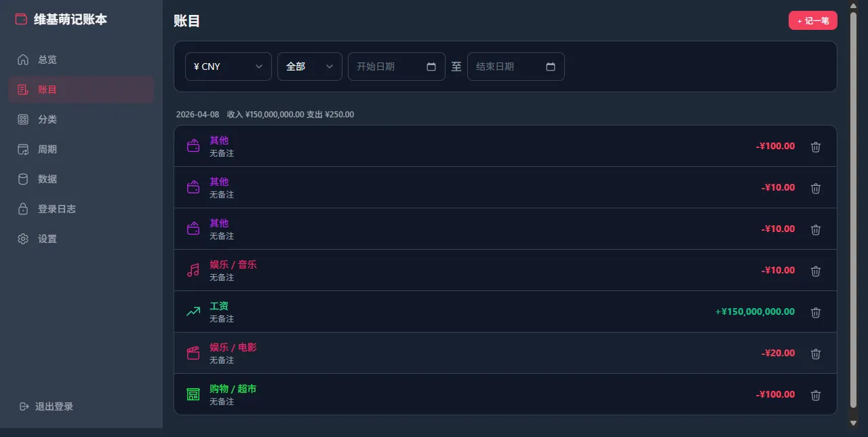
Task: Open the ¥ CNY currency dropdown
Action: coord(229,66)
